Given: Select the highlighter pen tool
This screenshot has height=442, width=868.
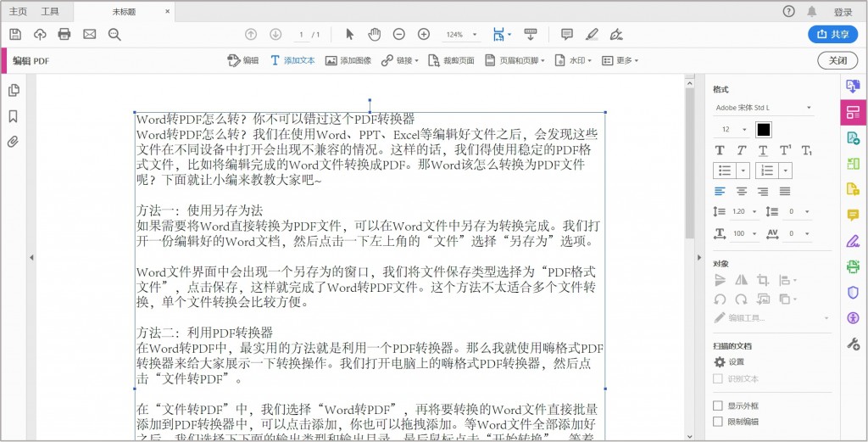Looking at the screenshot, I should 592,34.
